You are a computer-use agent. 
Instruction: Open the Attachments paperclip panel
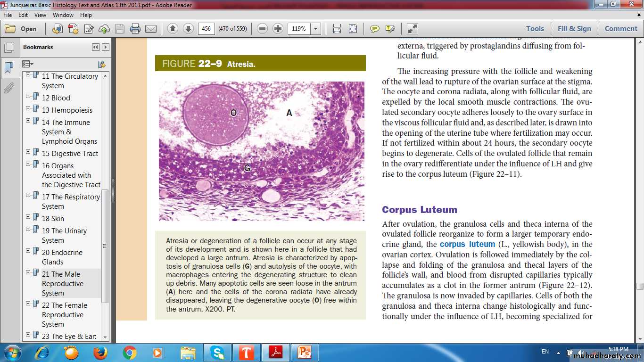click(x=8, y=88)
